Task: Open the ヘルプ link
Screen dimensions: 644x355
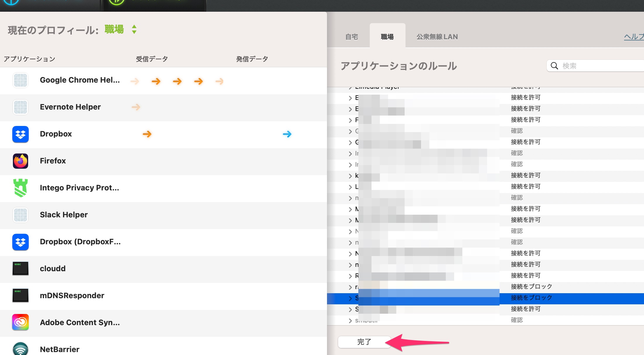Action: (634, 37)
